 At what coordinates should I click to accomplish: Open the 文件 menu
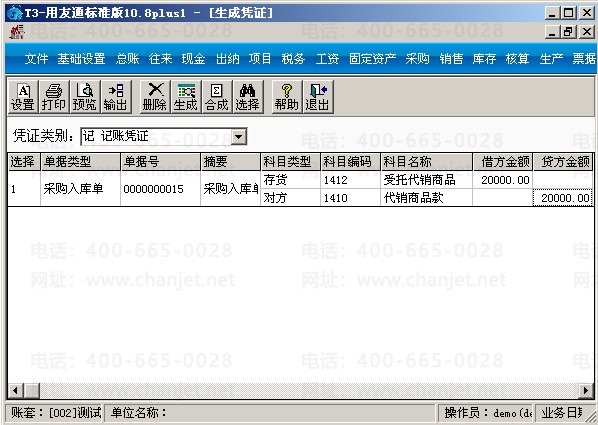tap(37, 59)
